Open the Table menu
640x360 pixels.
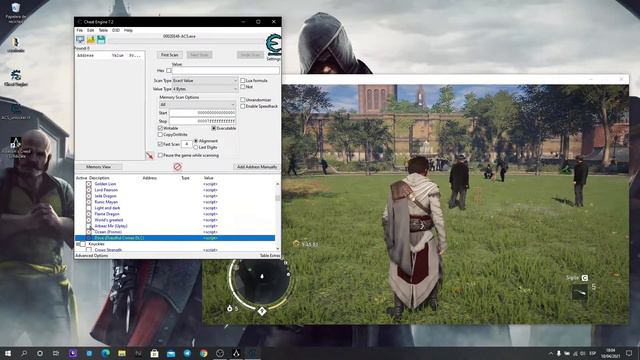coord(103,30)
